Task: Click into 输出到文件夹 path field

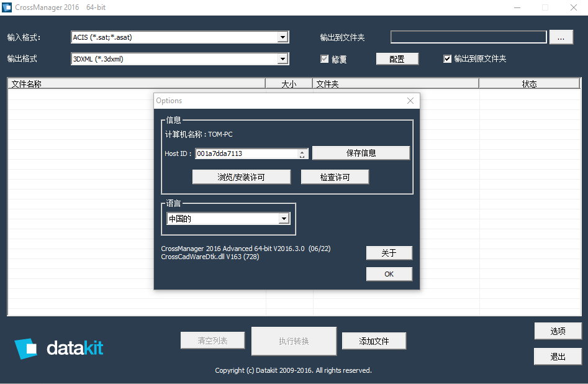Action: point(468,37)
